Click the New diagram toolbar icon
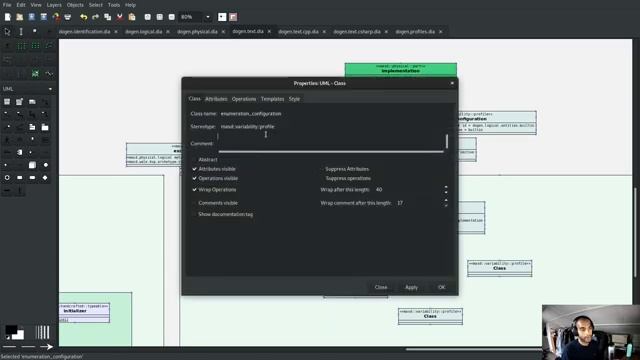 coord(8,17)
